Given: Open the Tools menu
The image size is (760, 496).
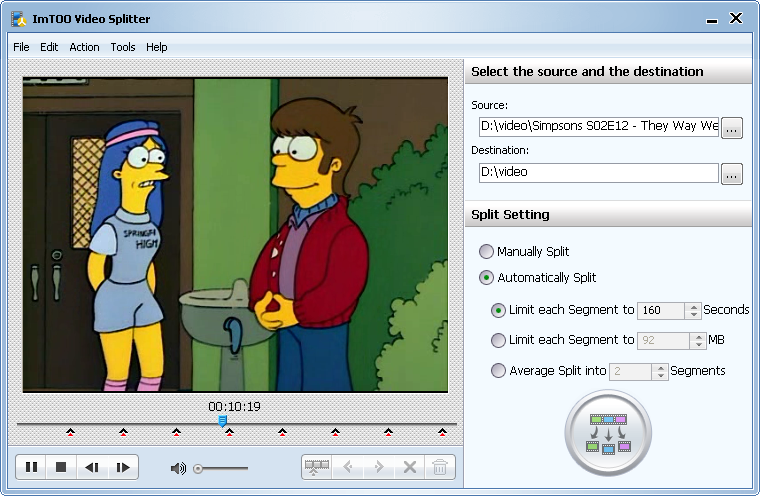Looking at the screenshot, I should coord(123,47).
